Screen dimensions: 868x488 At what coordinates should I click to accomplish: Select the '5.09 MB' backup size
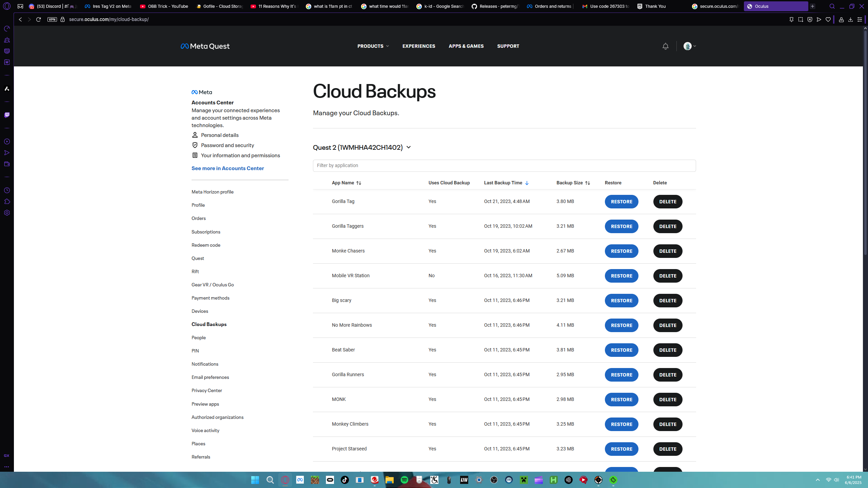565,276
